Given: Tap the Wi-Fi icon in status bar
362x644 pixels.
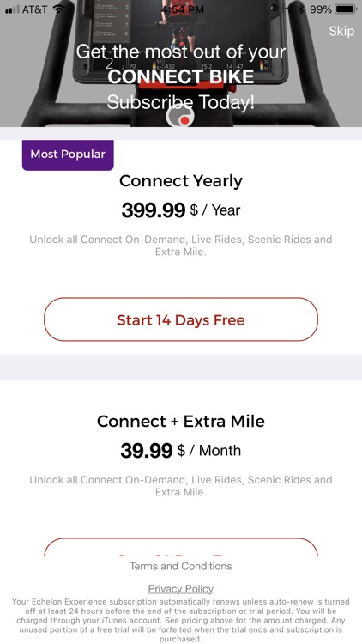Looking at the screenshot, I should click(x=59, y=9).
